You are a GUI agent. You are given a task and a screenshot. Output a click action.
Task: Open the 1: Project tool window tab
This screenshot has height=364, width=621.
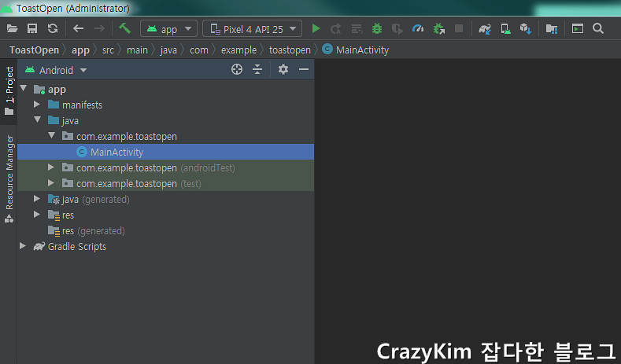tap(9, 91)
